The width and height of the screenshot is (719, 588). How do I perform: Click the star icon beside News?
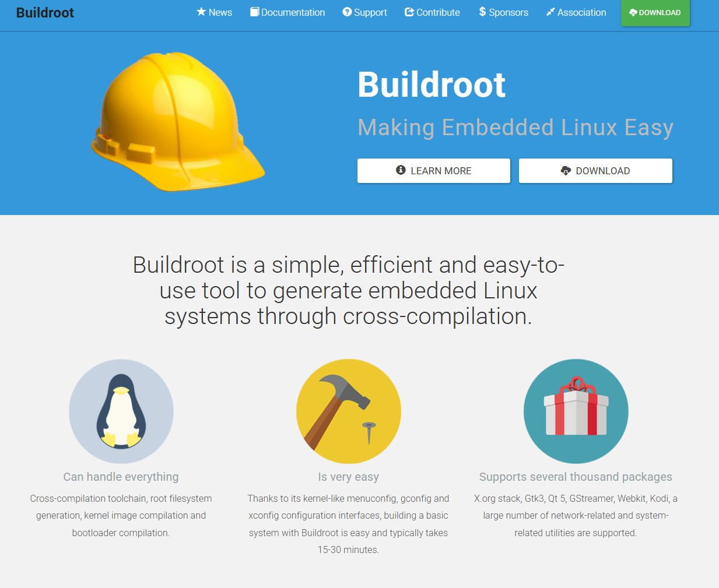point(201,12)
